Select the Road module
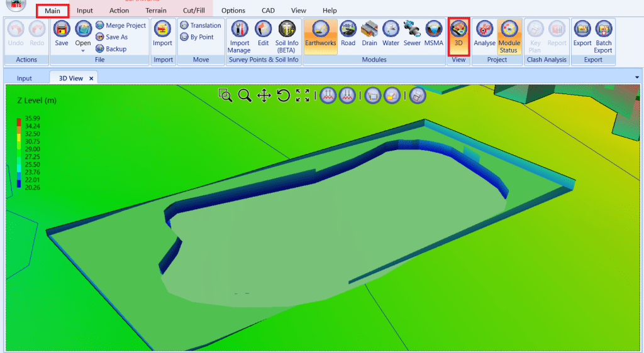This screenshot has height=353, width=644. click(x=348, y=34)
